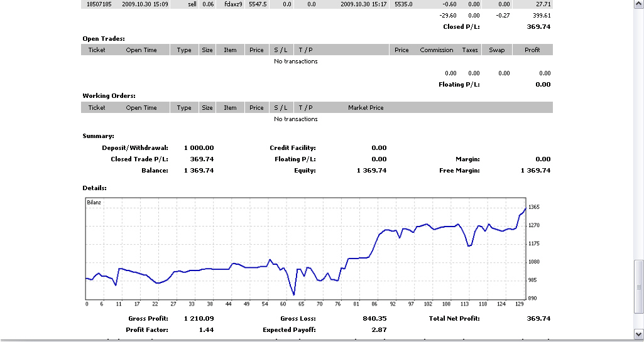Click the Closed P/L value 369.74 at top

(538, 27)
